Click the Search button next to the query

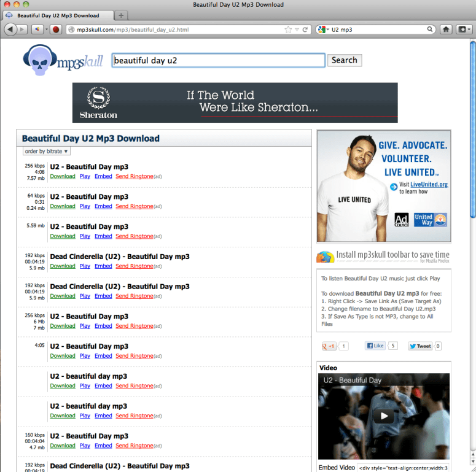[344, 60]
